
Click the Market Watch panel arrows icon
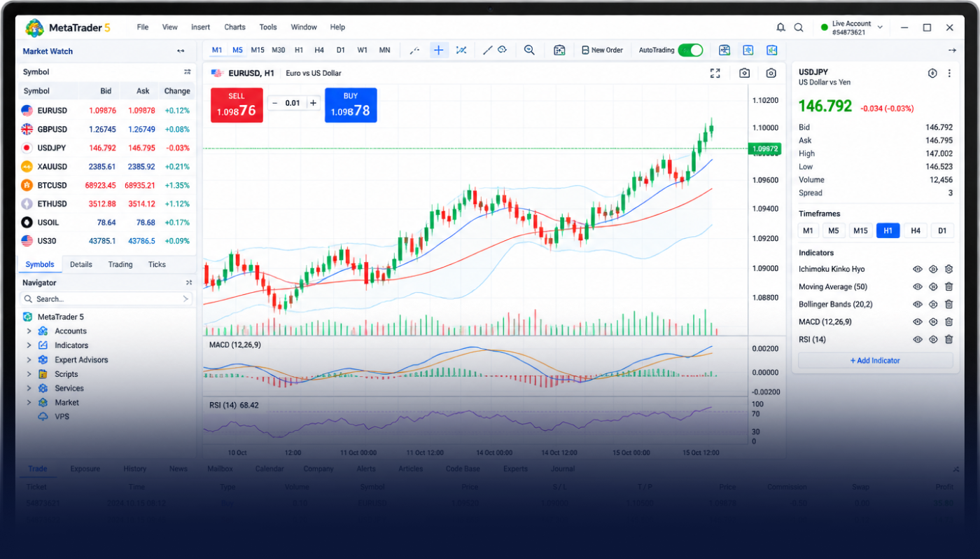[181, 51]
